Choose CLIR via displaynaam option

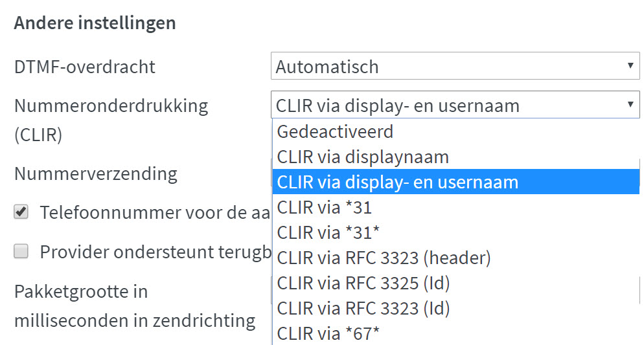(x=363, y=157)
